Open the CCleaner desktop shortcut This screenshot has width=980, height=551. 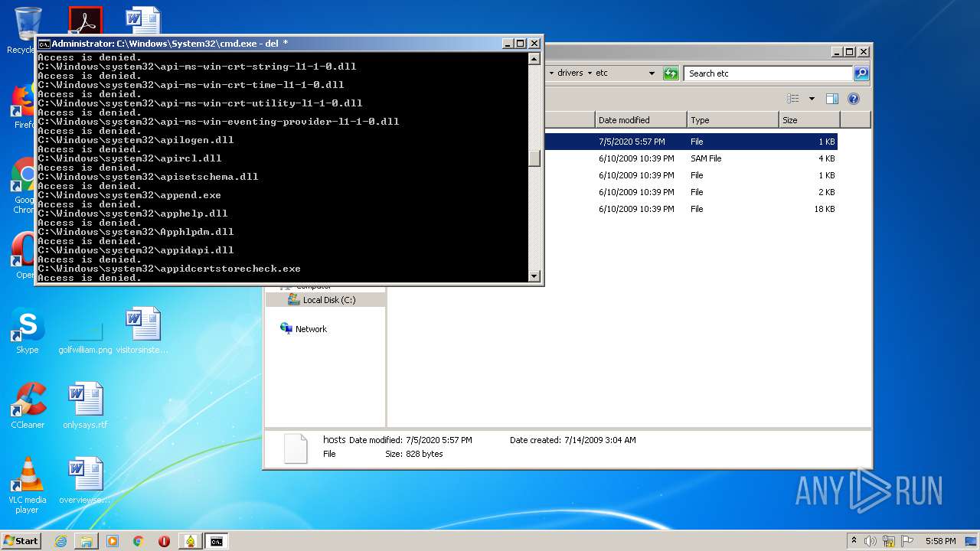coord(28,406)
